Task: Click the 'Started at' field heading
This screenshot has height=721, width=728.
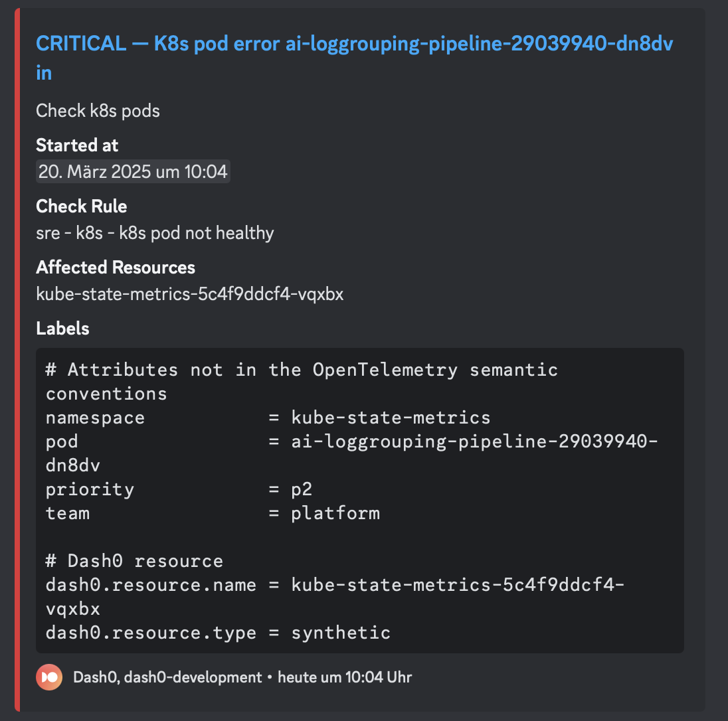Action: tap(77, 145)
